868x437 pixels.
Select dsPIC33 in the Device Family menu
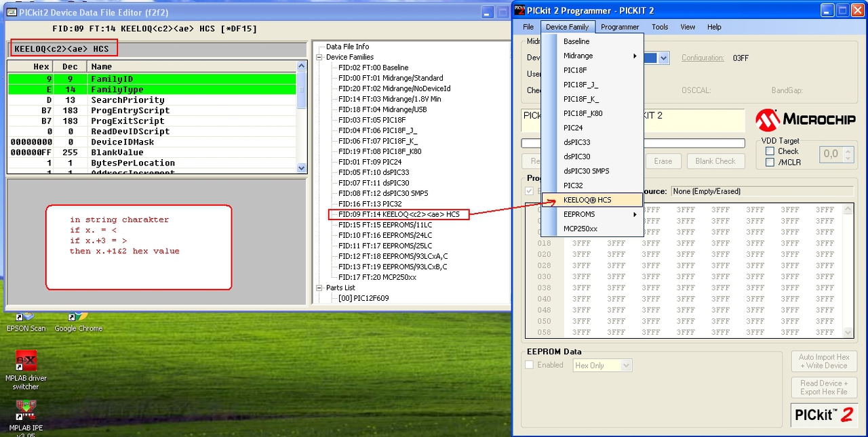point(592,142)
